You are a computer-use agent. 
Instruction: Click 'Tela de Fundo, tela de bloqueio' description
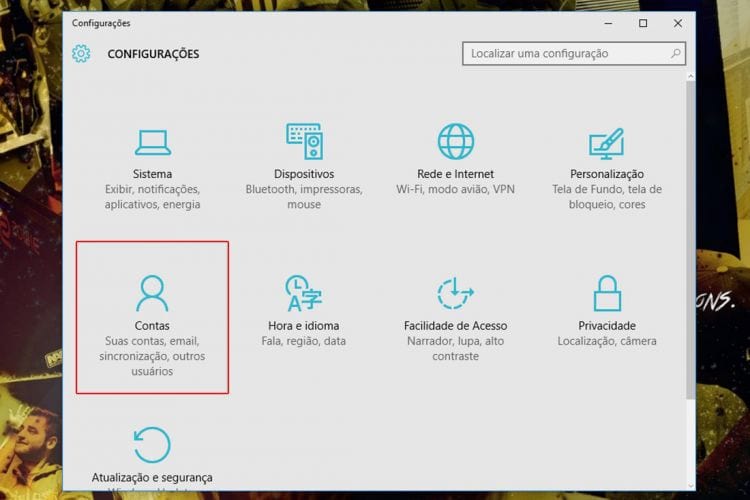point(607,197)
